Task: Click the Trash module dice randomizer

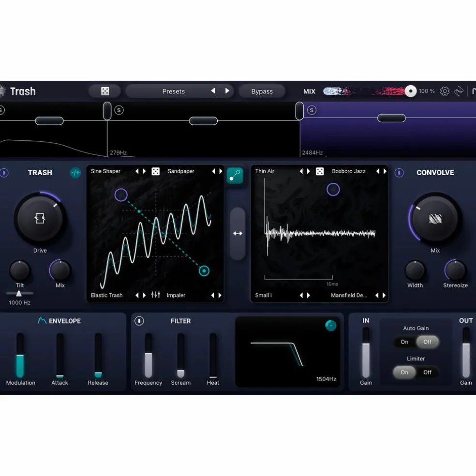Action: (x=155, y=171)
